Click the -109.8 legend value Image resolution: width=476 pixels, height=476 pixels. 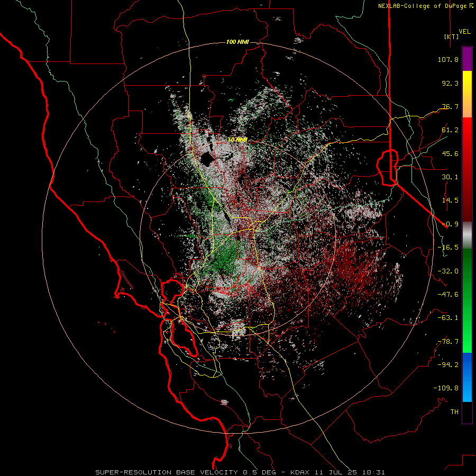[x=446, y=388]
